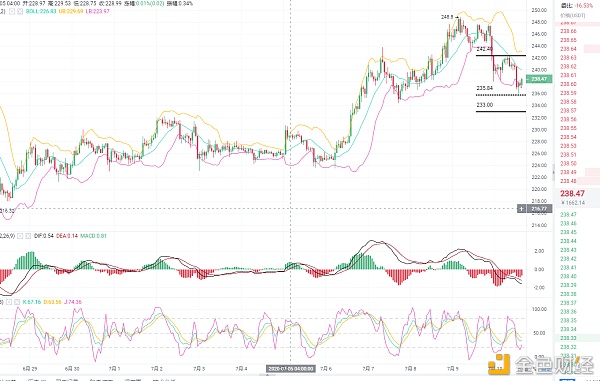Select bid price 238.40 in order book

point(568,276)
